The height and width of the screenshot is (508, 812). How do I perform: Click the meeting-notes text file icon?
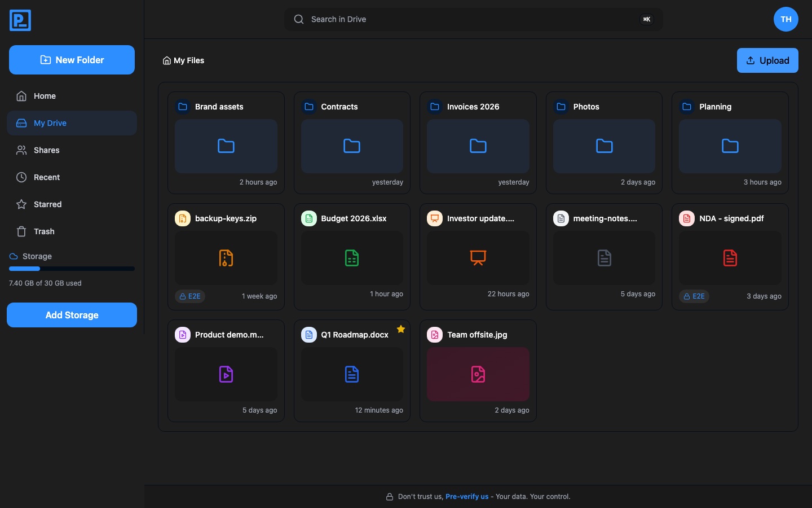pos(604,258)
